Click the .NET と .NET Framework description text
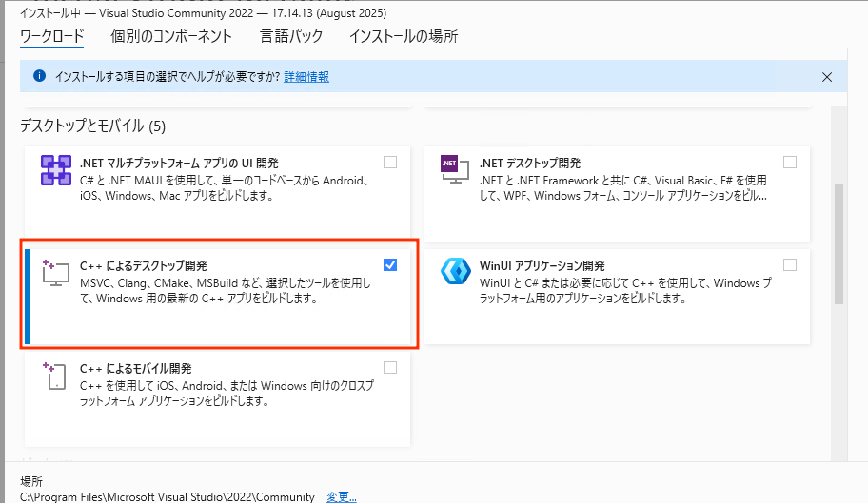Screen dimensions: 868x503 pos(623,188)
